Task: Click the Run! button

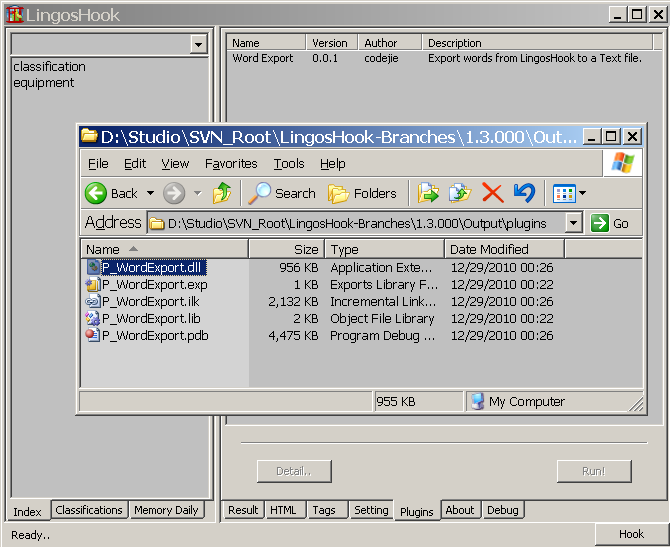Action: (594, 471)
